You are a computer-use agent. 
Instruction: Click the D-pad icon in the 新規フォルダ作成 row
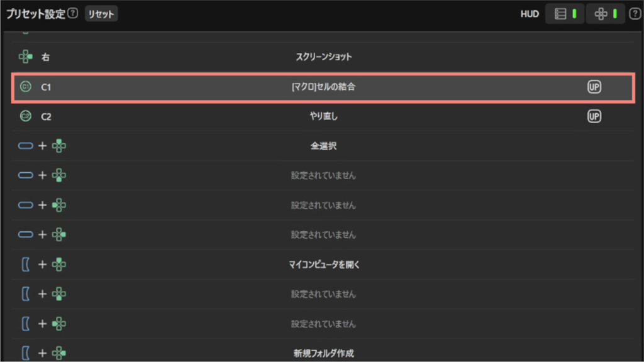click(x=59, y=354)
